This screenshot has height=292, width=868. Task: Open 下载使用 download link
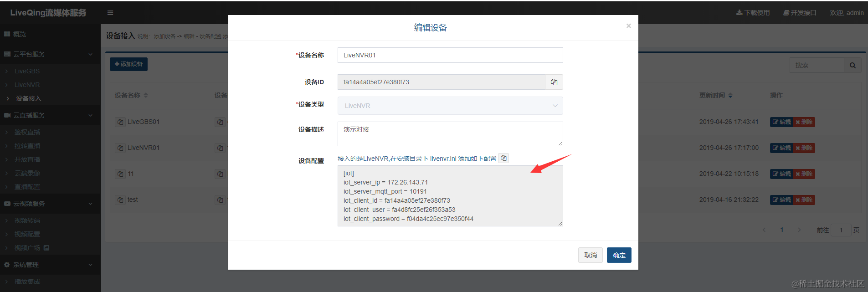pyautogui.click(x=753, y=13)
